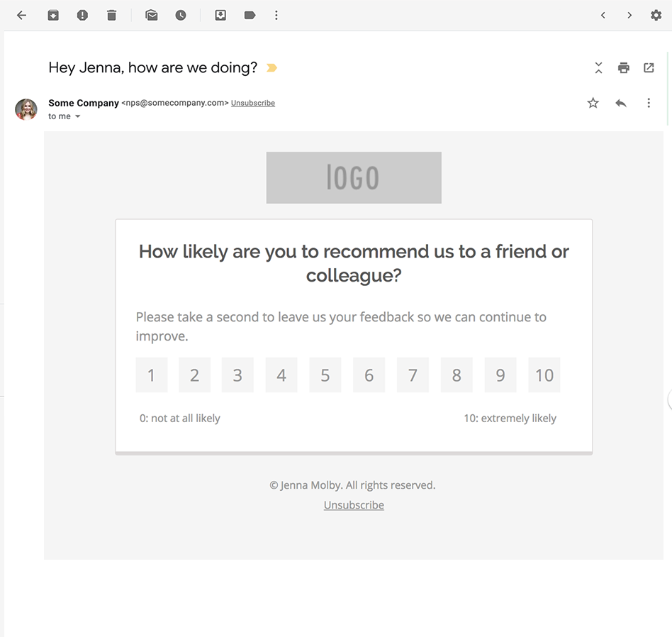The height and width of the screenshot is (637, 672).
Task: Snooze email using the clock icon
Action: 181,15
